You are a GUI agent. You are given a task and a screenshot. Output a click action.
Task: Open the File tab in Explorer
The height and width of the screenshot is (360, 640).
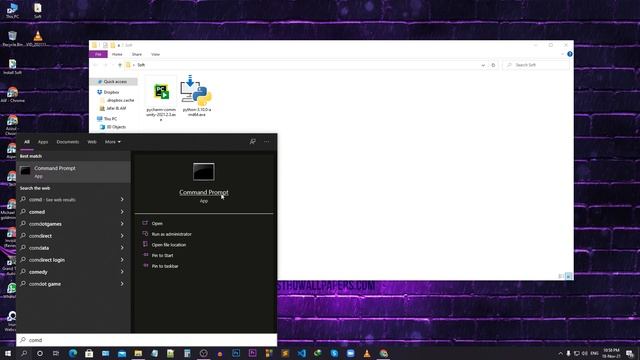click(x=98, y=54)
